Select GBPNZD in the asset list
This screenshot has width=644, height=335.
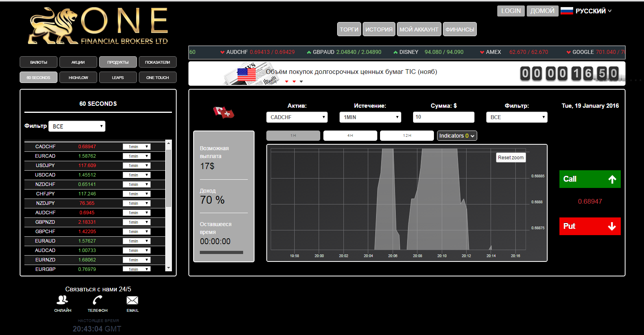tap(95, 222)
